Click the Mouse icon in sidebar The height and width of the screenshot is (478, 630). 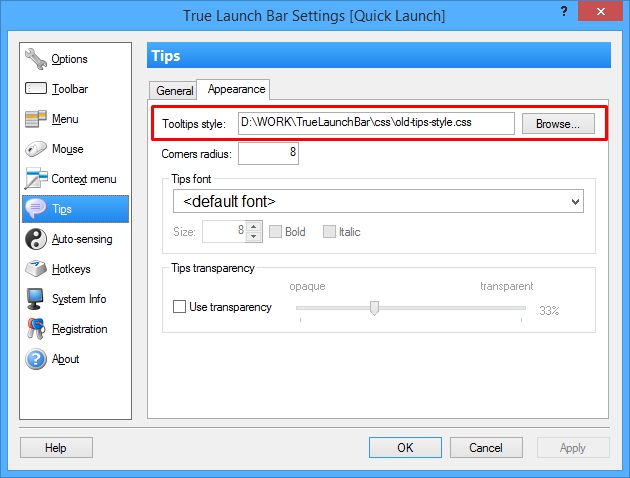point(36,149)
